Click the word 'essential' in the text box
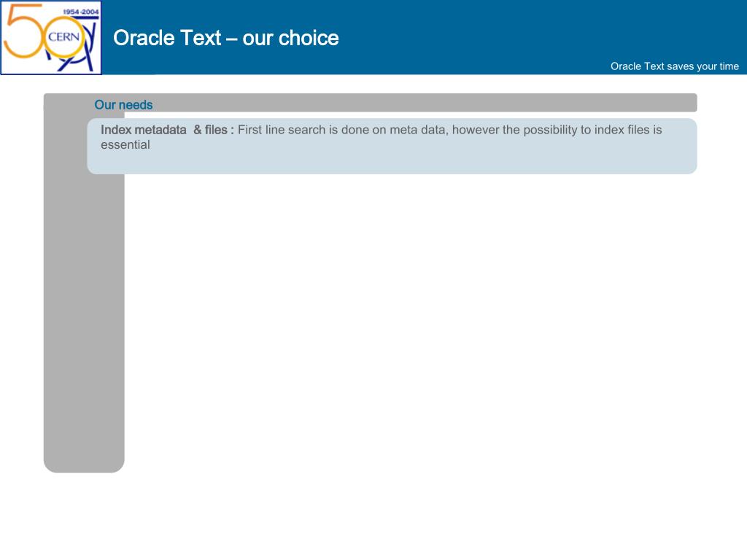Image resolution: width=747 pixels, height=560 pixels. [x=125, y=145]
